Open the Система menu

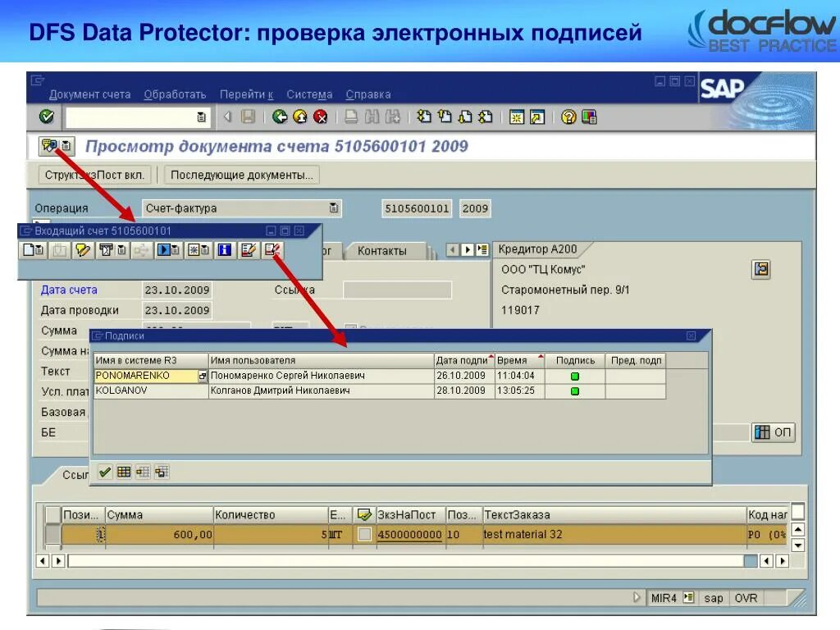pyautogui.click(x=309, y=94)
